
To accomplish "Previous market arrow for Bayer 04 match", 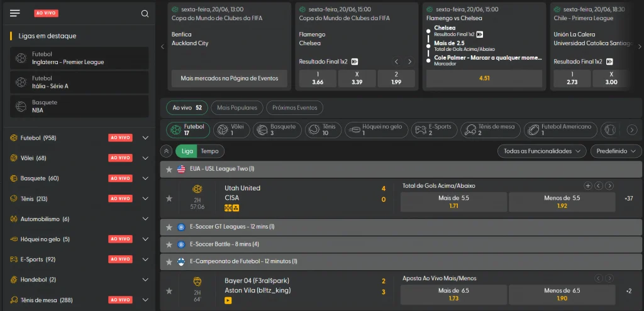I will pyautogui.click(x=599, y=278).
